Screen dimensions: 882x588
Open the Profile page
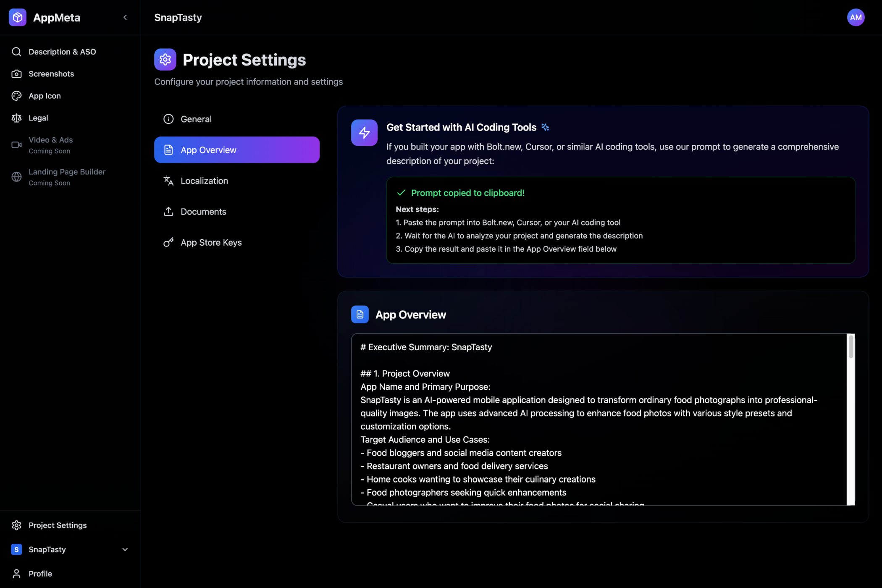tap(40, 574)
